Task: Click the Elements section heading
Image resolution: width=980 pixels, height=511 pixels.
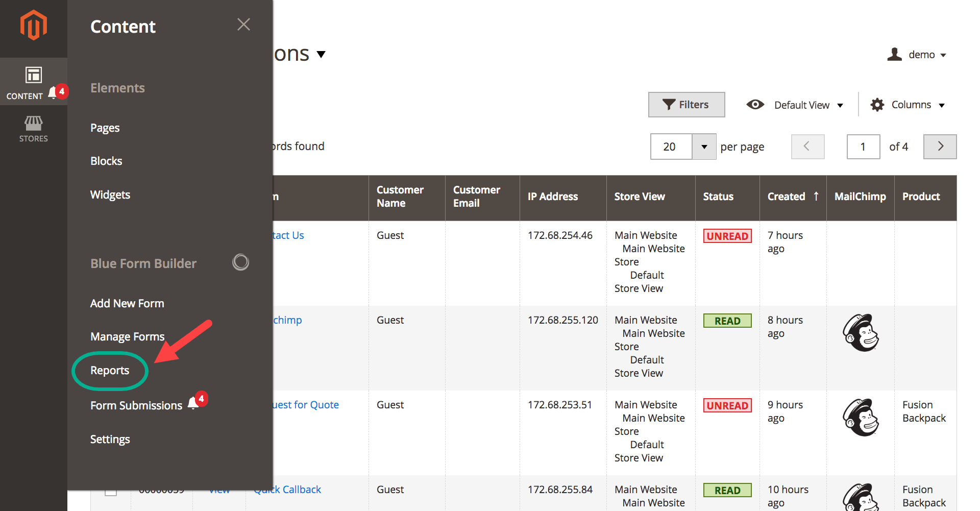Action: pyautogui.click(x=117, y=88)
